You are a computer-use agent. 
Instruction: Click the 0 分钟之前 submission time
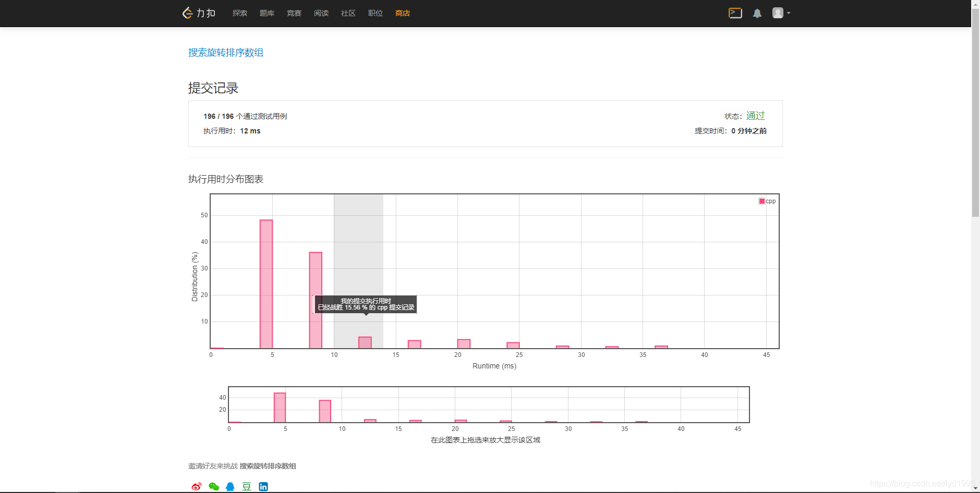point(749,131)
